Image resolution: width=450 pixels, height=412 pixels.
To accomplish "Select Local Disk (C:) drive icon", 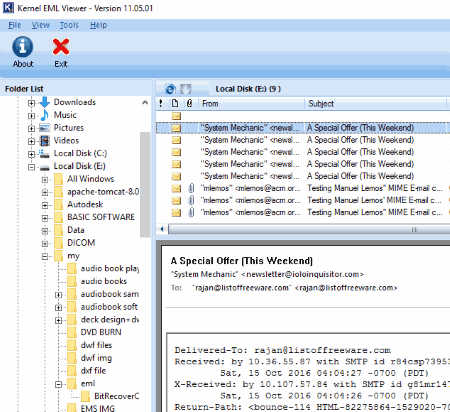I will pos(45,153).
